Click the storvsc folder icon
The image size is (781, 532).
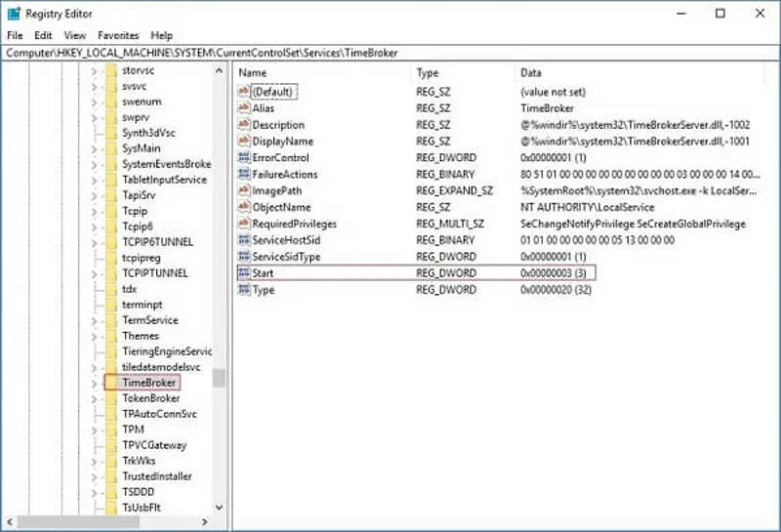click(111, 70)
